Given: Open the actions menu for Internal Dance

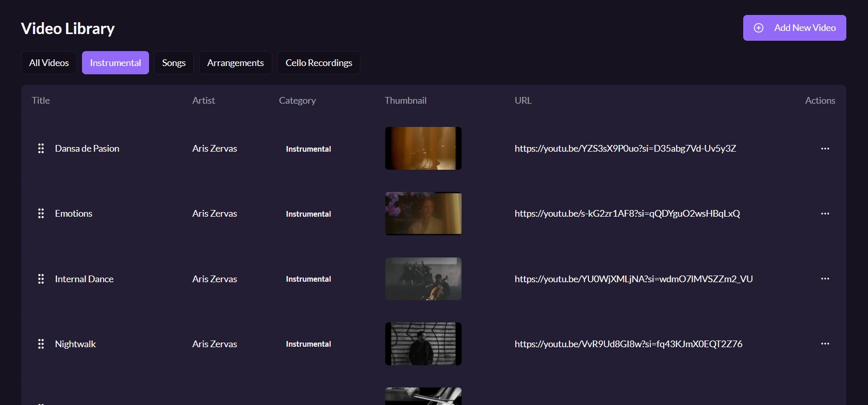Looking at the screenshot, I should 825,279.
